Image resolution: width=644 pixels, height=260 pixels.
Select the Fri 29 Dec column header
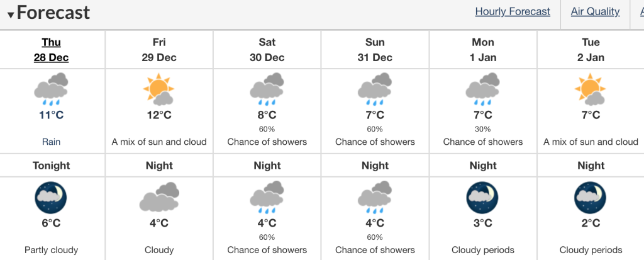159,50
